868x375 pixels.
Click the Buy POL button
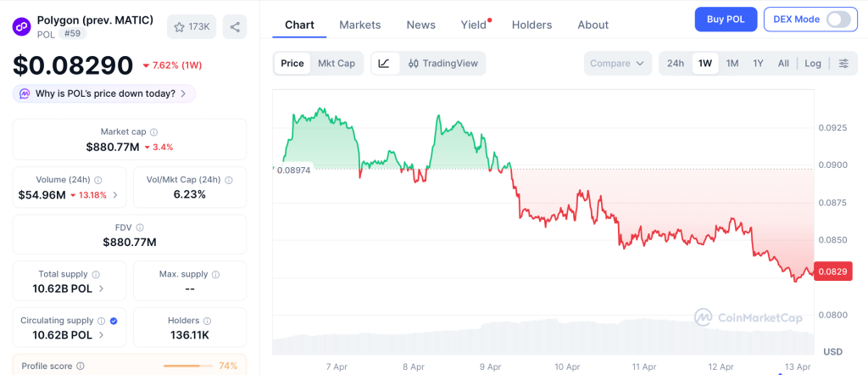[726, 19]
